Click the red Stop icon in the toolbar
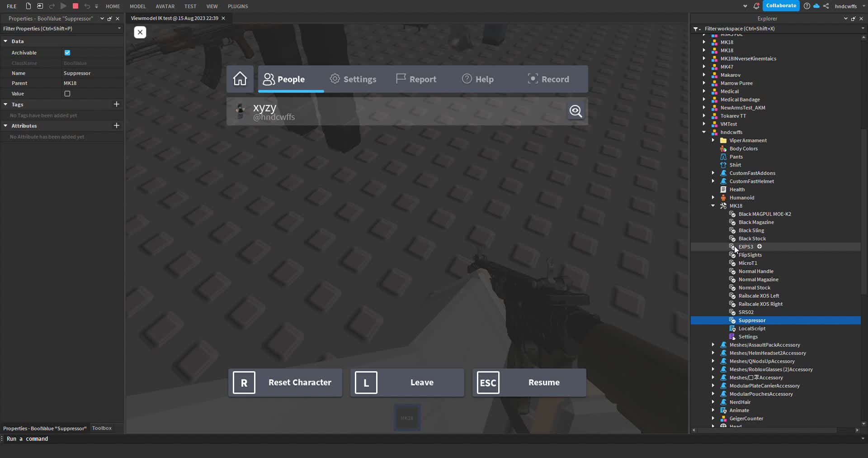This screenshot has height=458, width=868. 75,6
